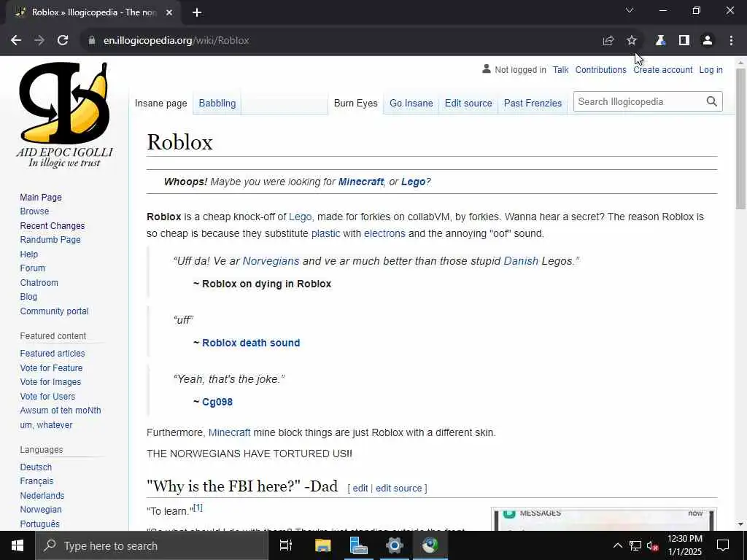The height and width of the screenshot is (560, 747).
Task: Open Task View on the taskbar
Action: pos(286,545)
